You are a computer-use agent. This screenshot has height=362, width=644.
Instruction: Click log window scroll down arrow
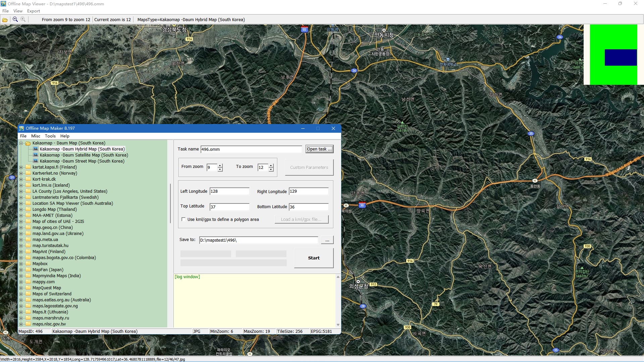pyautogui.click(x=338, y=325)
